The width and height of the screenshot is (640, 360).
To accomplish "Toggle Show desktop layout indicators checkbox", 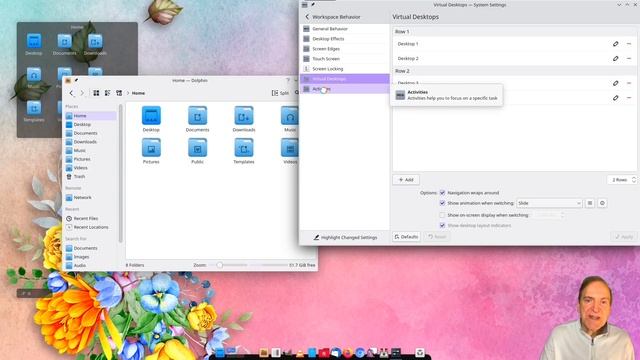I will (x=442, y=225).
